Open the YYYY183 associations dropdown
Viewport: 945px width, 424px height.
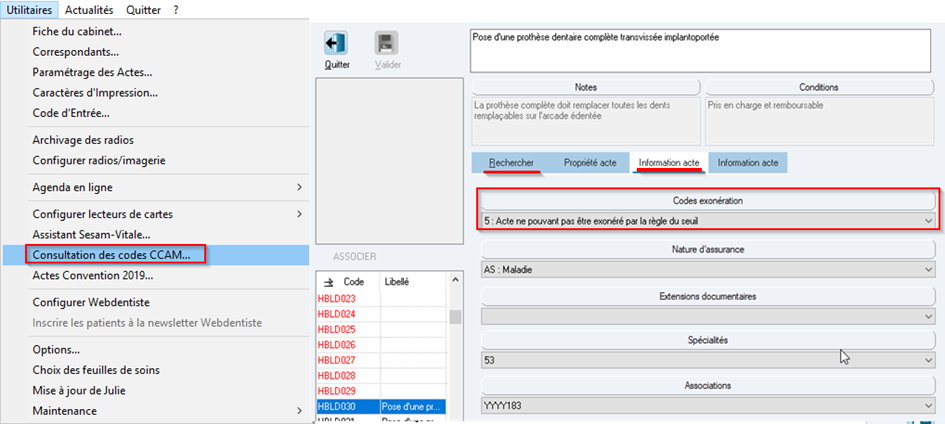pyautogui.click(x=708, y=405)
